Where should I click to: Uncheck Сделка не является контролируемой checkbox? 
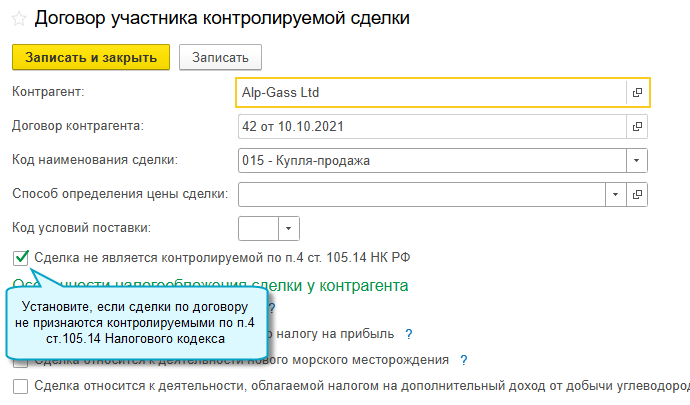click(21, 259)
